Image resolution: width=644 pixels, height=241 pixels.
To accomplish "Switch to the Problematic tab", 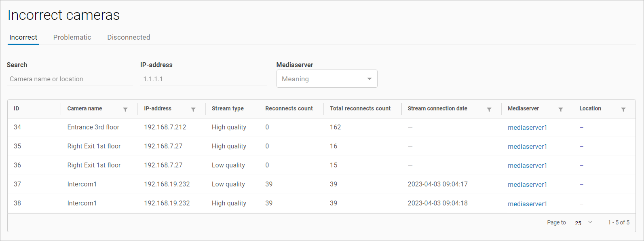I will coord(72,37).
